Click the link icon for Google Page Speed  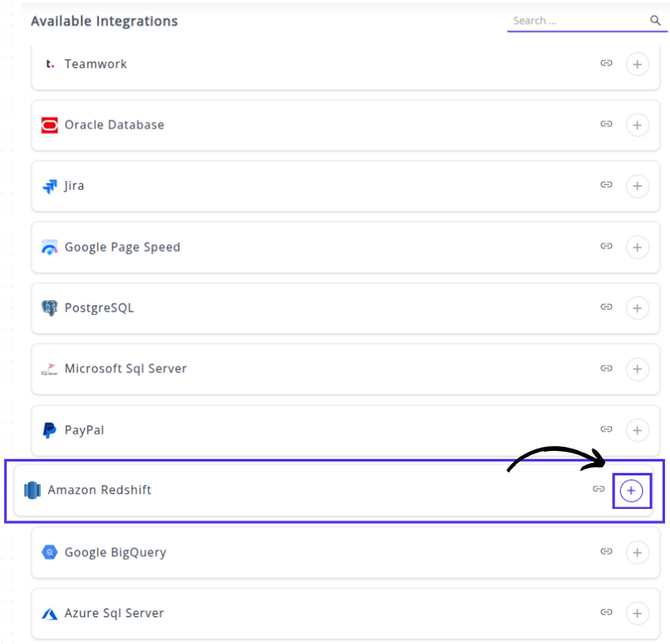pos(606,246)
